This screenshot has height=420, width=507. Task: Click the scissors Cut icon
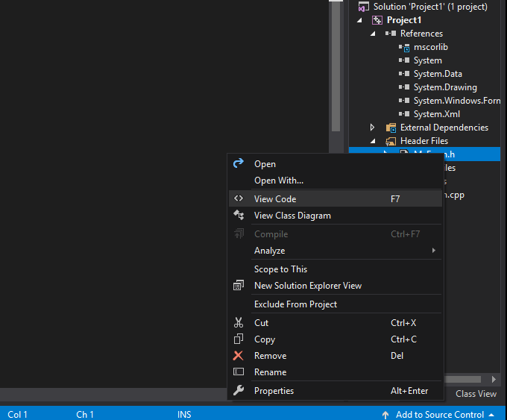239,322
